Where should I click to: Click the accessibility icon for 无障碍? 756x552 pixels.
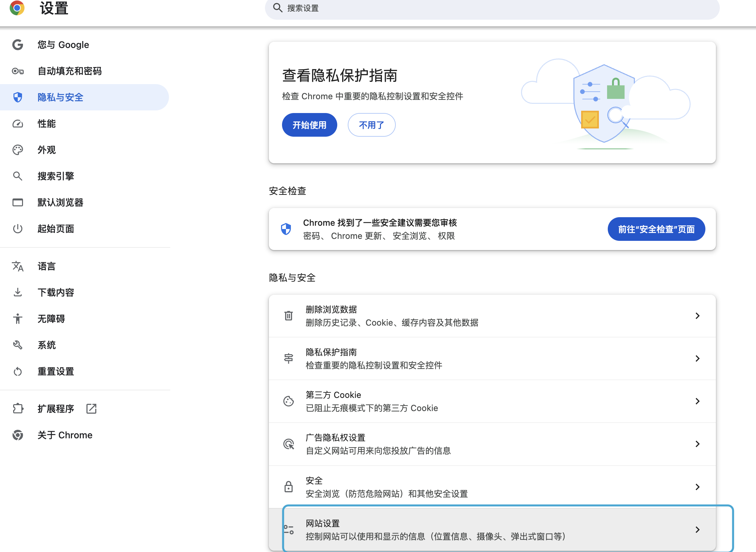pos(18,319)
